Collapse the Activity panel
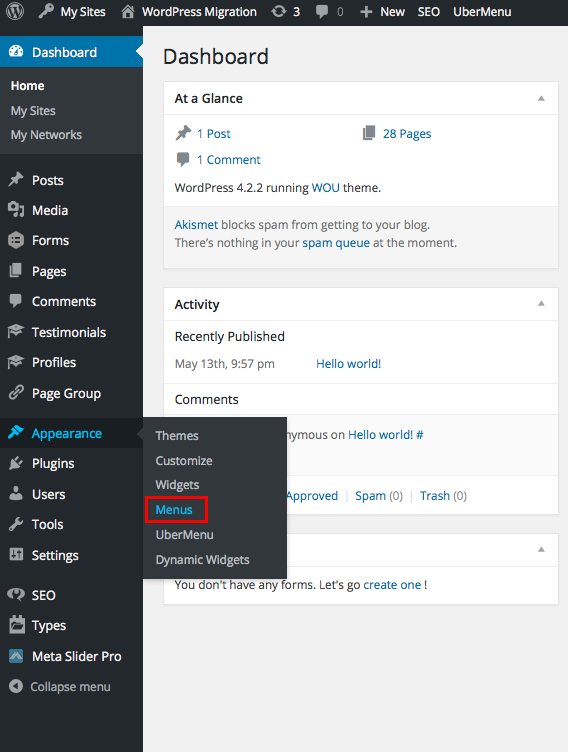This screenshot has width=568, height=752. pyautogui.click(x=541, y=304)
